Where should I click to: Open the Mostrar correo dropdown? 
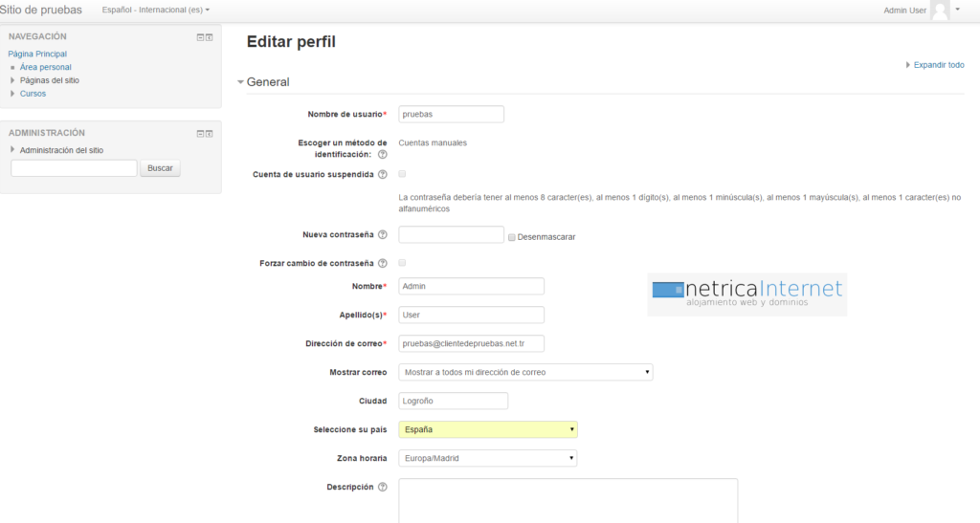coord(525,372)
